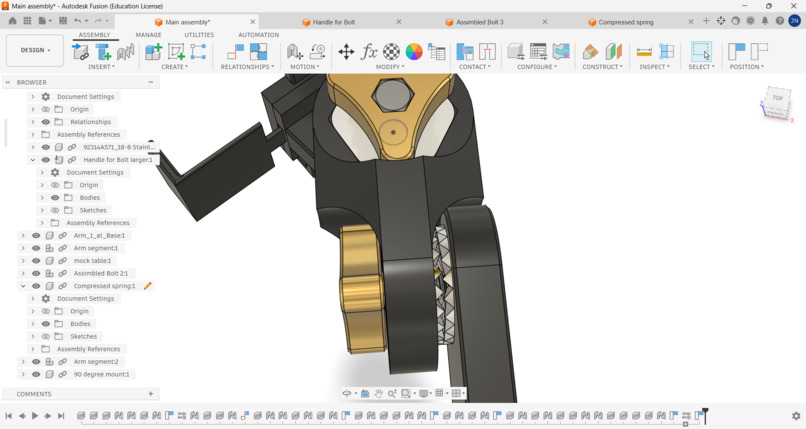The height and width of the screenshot is (429, 806).
Task: Expand the 90 degree mount:1 node
Action: pos(23,374)
